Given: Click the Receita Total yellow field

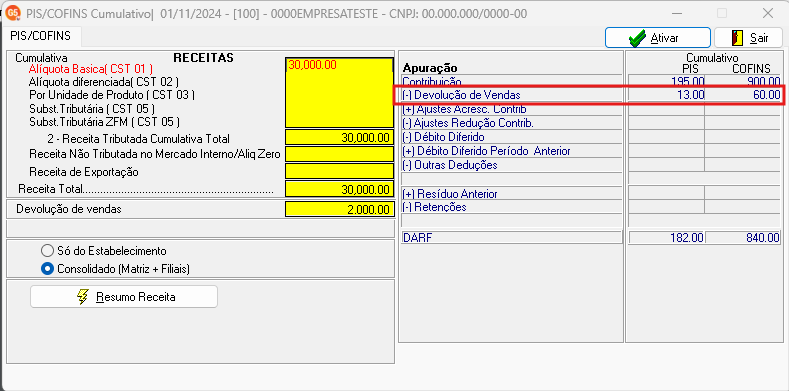Looking at the screenshot, I should click(340, 189).
